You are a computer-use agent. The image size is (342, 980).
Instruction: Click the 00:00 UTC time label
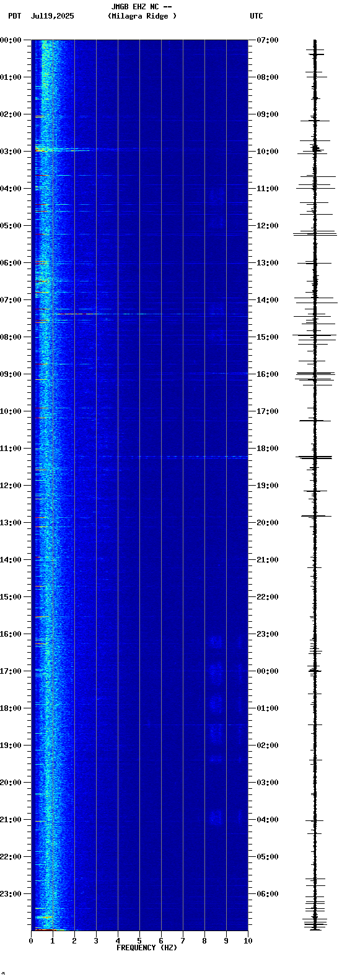267,671
